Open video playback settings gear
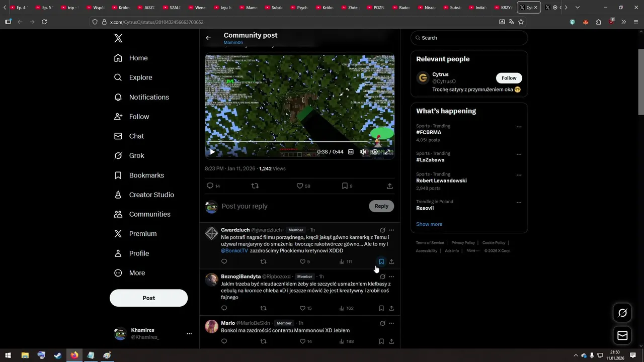644x362 pixels. (x=375, y=152)
